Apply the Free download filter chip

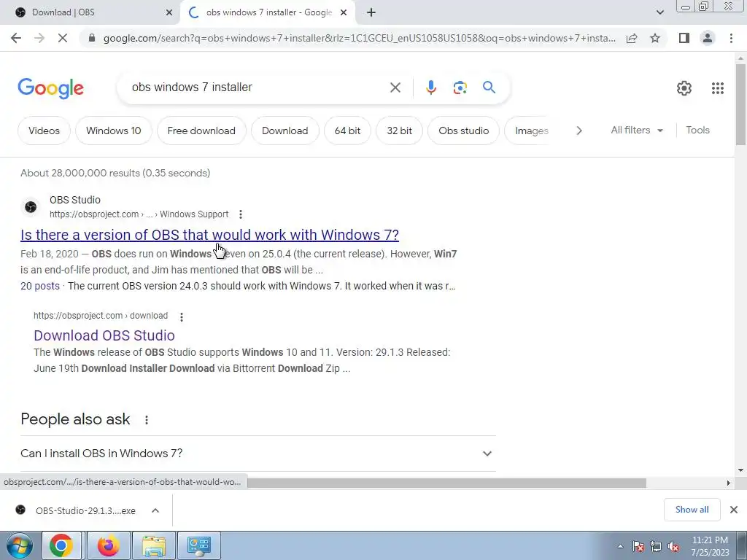coord(201,131)
